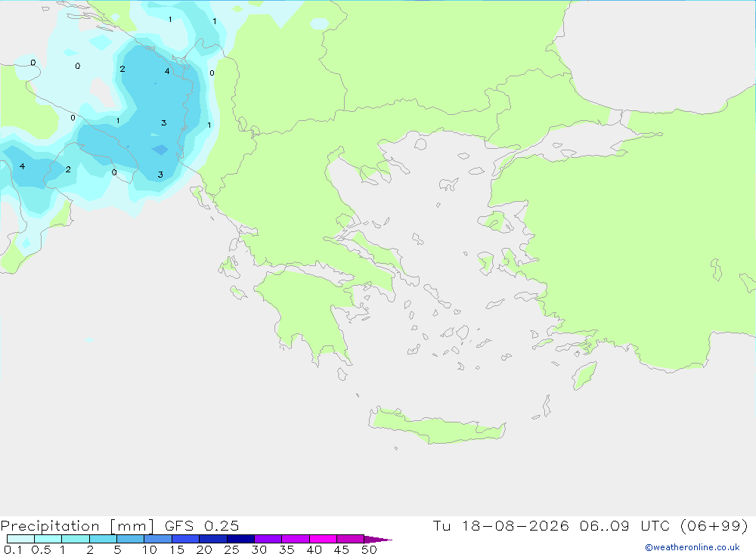The image size is (756, 554).
Task: Click the island of Thasos
Action: click(420, 144)
